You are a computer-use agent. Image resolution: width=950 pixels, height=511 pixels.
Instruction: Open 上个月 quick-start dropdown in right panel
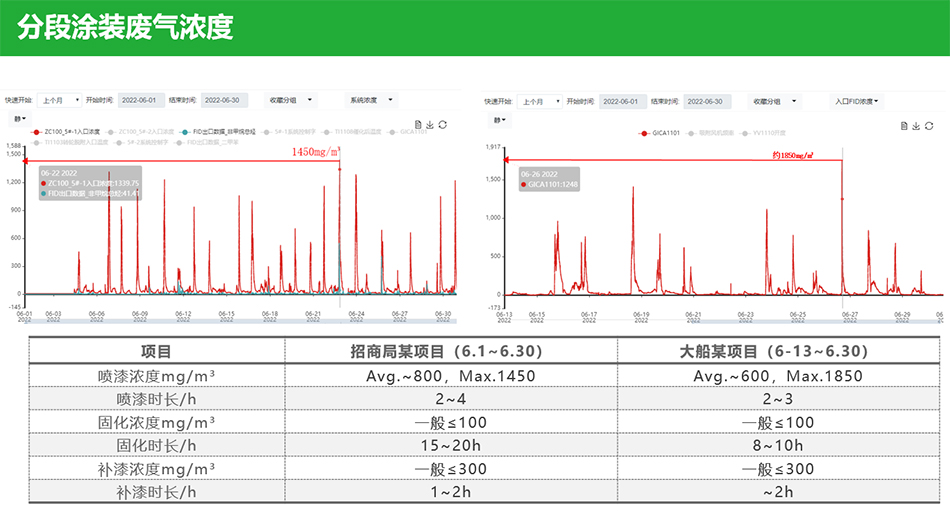[540, 101]
